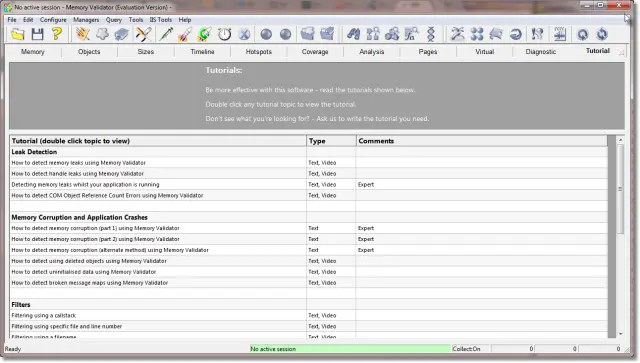Switch to the Coverage tab
Screen dimensions: 640x363
pos(315,51)
